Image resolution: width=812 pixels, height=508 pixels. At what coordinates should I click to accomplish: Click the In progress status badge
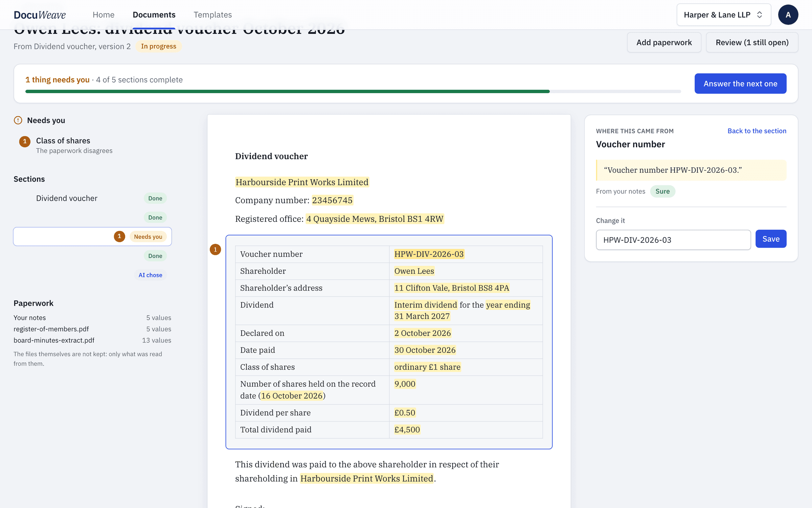pos(158,46)
